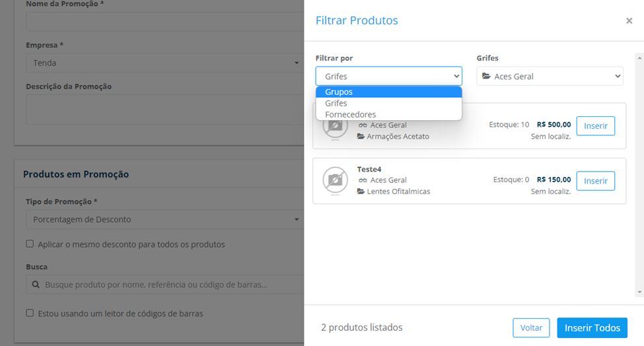
Task: Enable the barcode reader checkbox
Action: pyautogui.click(x=30, y=313)
